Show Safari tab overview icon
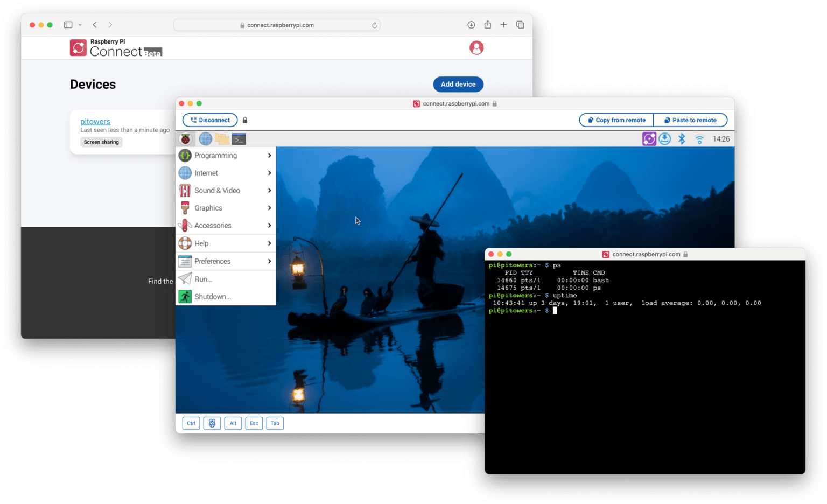827x504 pixels. 520,25
